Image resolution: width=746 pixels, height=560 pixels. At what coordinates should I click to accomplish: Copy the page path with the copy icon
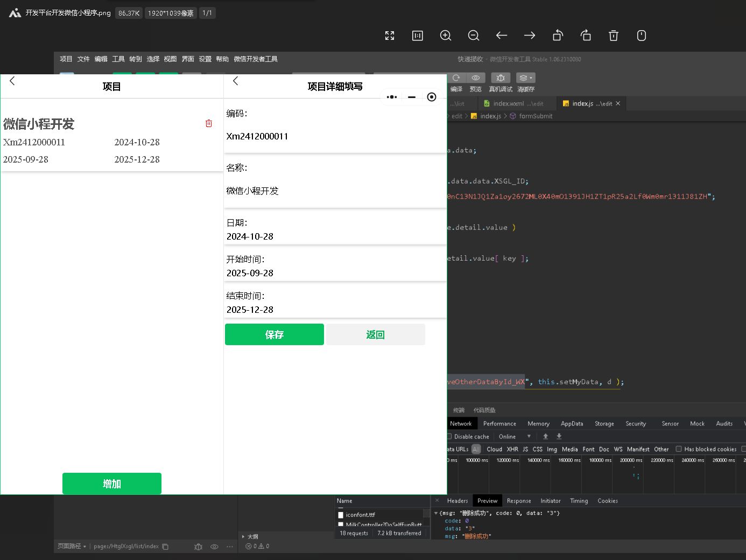[x=165, y=547]
